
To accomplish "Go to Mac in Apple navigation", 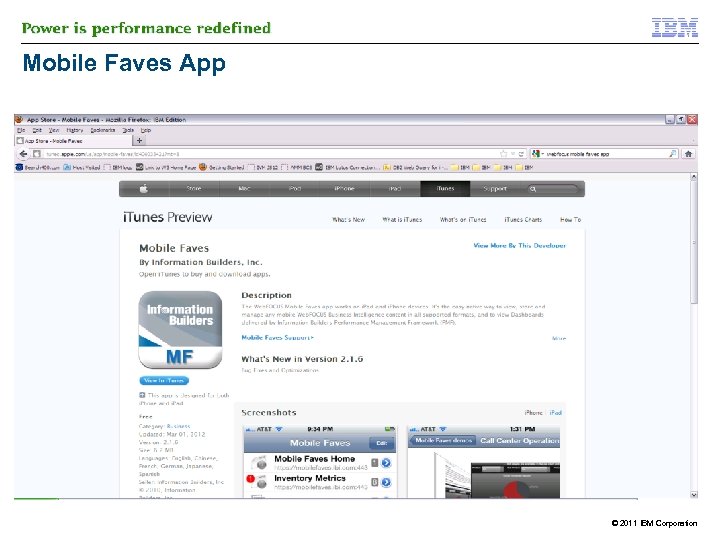I will (244, 189).
